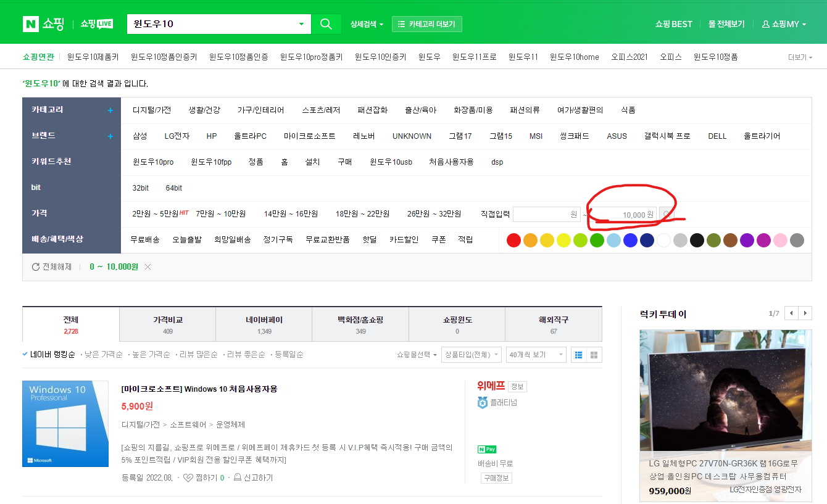Open the 쇼핑몰선택 dropdown
The width and height of the screenshot is (827, 504).
coord(417,355)
